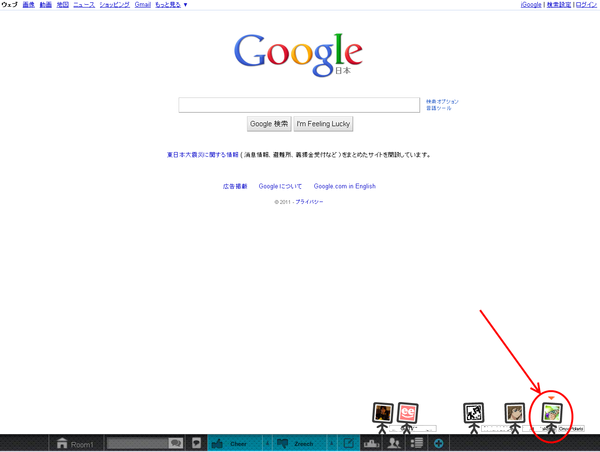The width and height of the screenshot is (600, 452).
Task: Select the dark photo avatar figure
Action: [383, 417]
